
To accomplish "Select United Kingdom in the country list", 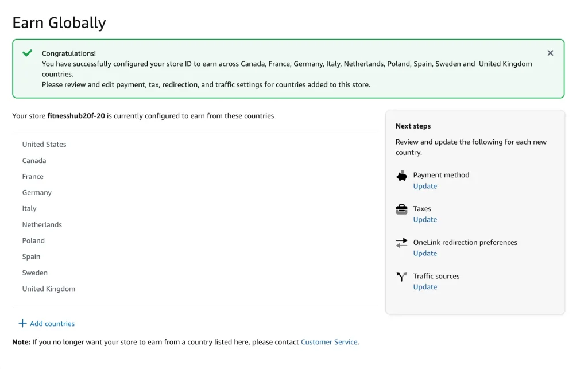I will (x=49, y=289).
